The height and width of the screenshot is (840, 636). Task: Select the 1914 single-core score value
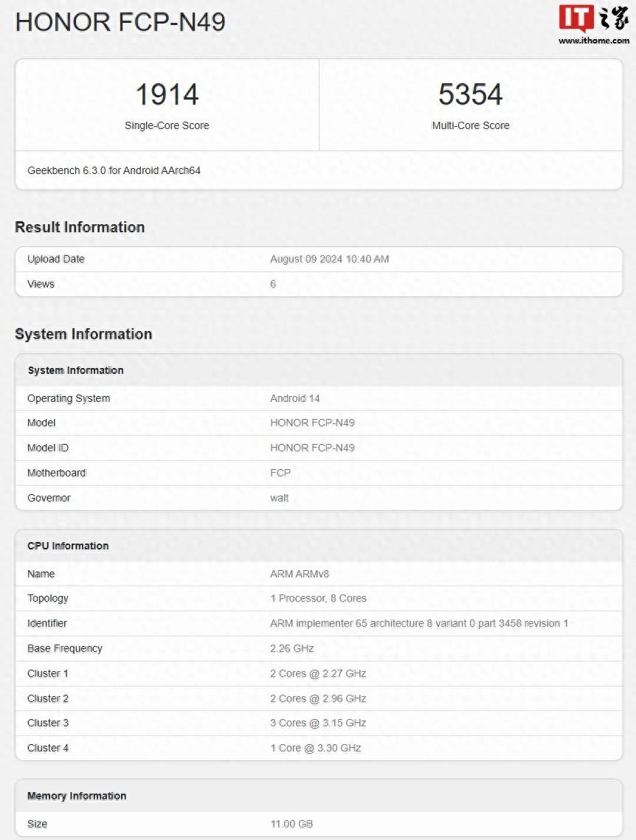pyautogui.click(x=167, y=94)
